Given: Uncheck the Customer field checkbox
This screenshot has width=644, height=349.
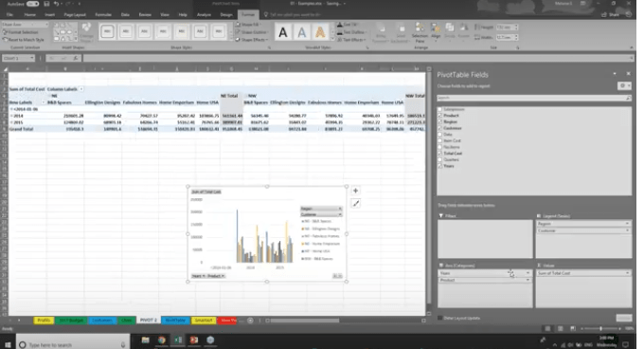Looking at the screenshot, I should click(x=439, y=128).
